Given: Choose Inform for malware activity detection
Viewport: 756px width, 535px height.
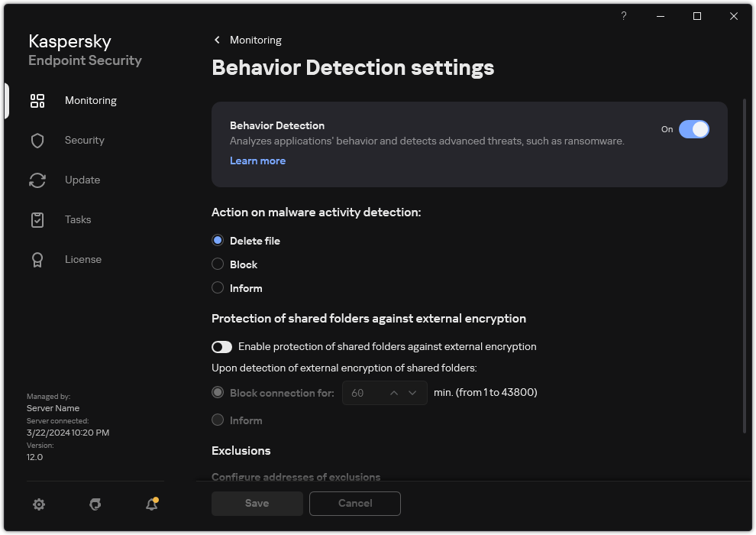Looking at the screenshot, I should (x=217, y=288).
